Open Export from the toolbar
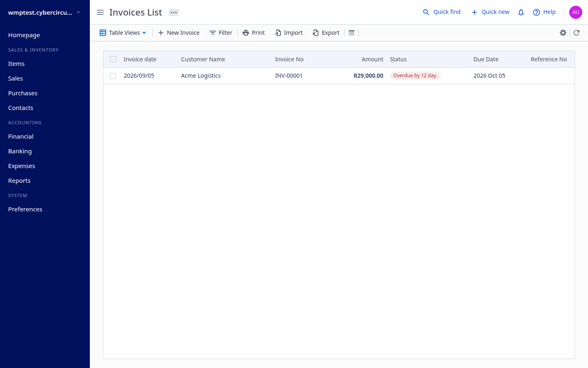This screenshot has width=588, height=368. click(x=326, y=33)
